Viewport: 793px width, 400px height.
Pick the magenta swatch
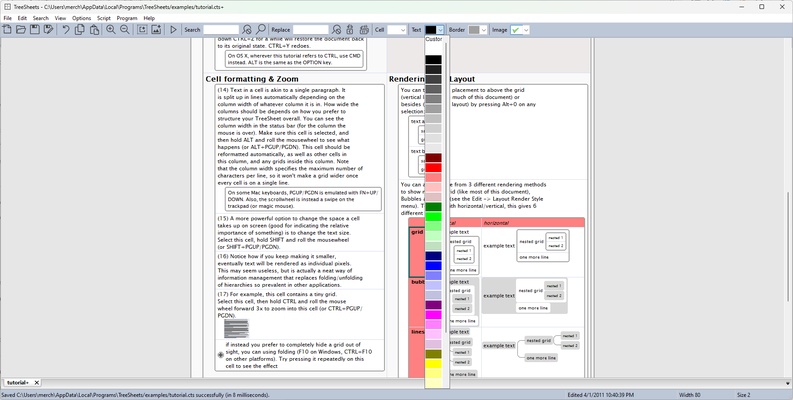click(433, 315)
